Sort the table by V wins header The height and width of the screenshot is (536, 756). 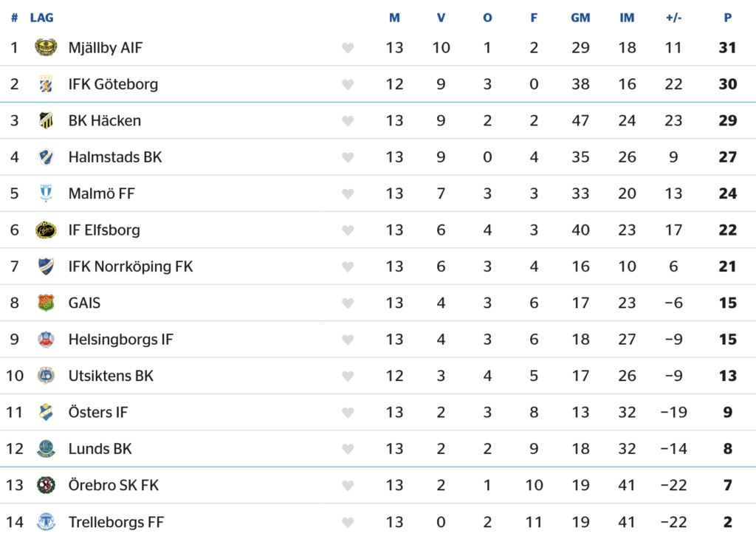point(441,18)
